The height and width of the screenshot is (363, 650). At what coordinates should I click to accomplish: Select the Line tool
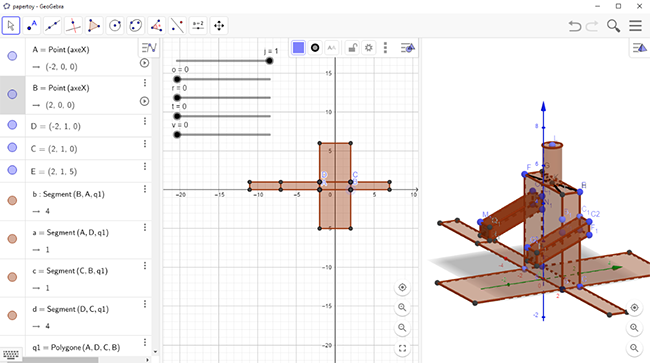tap(52, 26)
